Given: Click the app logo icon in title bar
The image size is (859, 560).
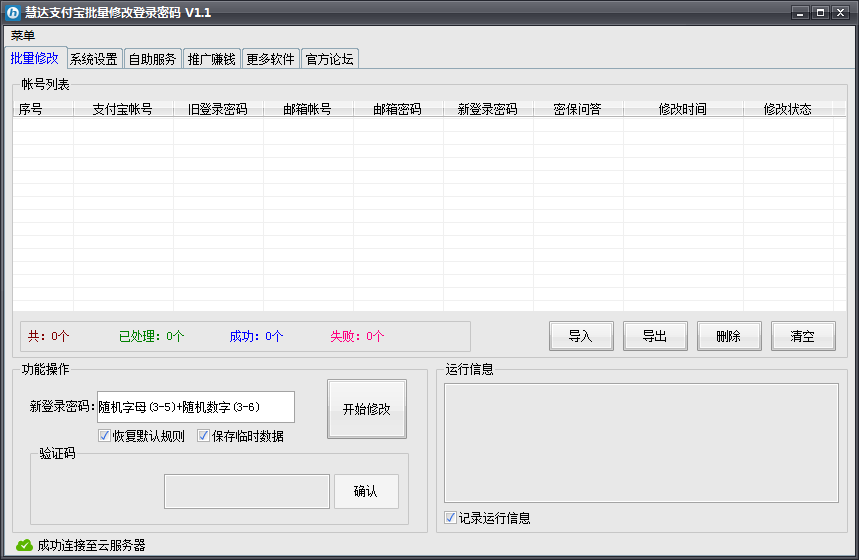Looking at the screenshot, I should tap(13, 12).
